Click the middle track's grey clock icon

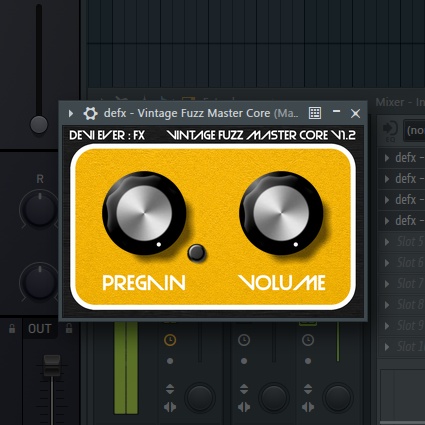click(244, 340)
